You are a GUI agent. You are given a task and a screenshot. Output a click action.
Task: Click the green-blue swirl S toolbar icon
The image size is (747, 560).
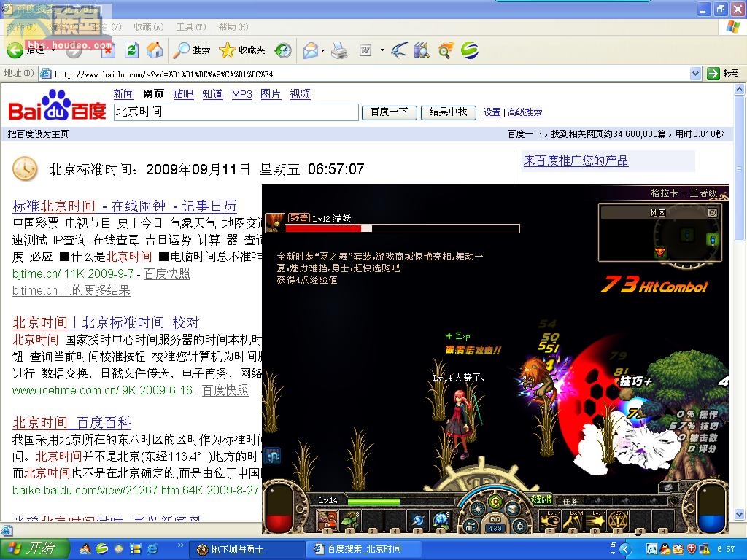click(470, 50)
